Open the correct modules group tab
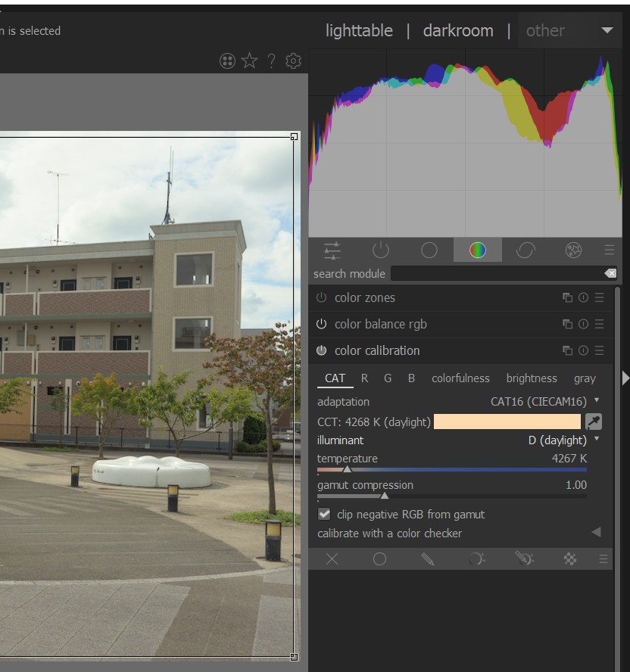The image size is (630, 672). tap(526, 250)
